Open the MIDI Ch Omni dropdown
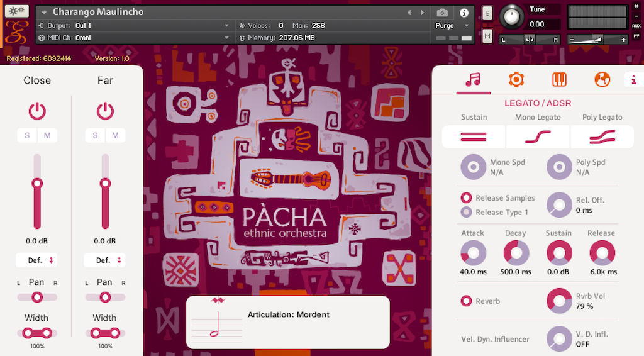 [134, 38]
